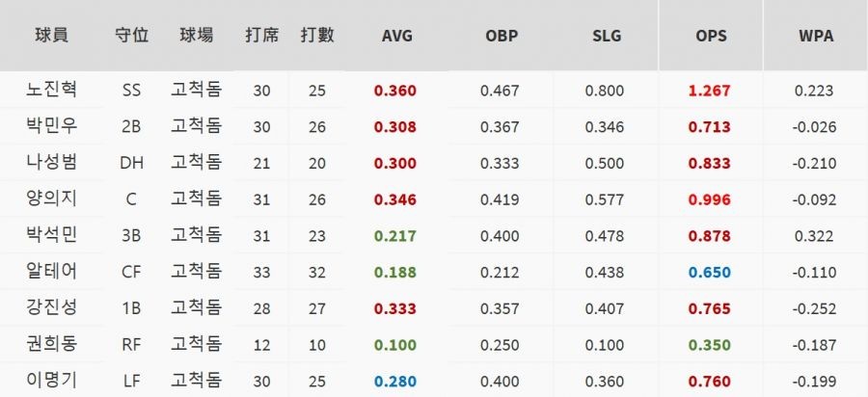This screenshot has width=868, height=397.
Task: Open player 이명기 link
Action: click(51, 380)
